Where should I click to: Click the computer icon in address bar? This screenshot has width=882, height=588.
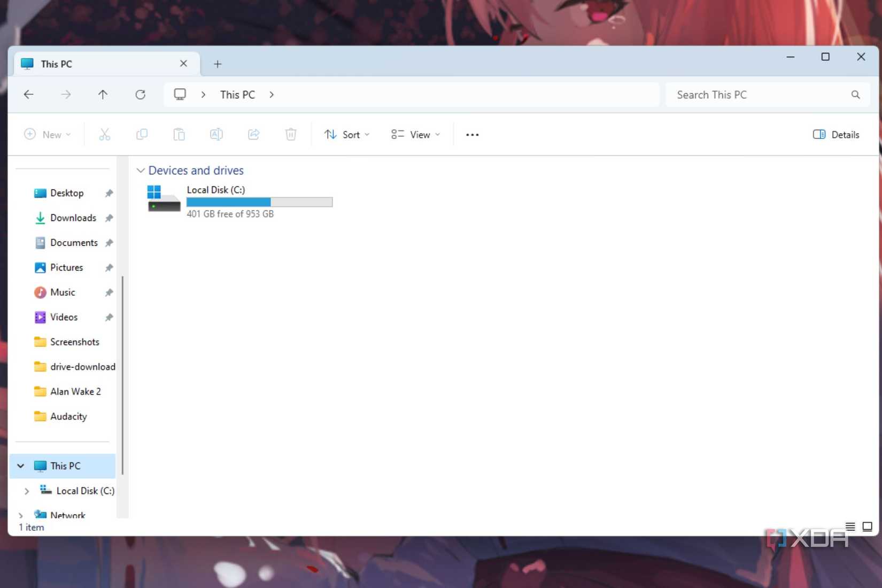pos(180,95)
